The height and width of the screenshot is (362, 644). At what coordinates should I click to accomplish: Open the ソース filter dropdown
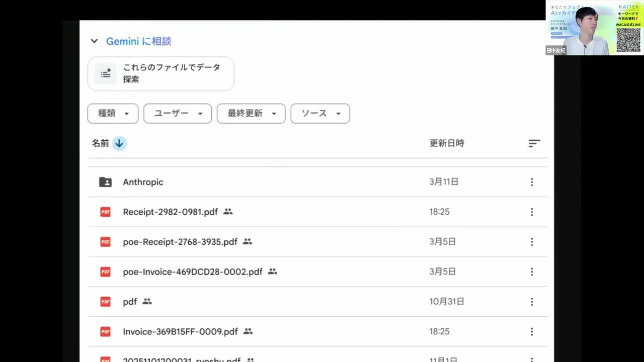point(320,113)
